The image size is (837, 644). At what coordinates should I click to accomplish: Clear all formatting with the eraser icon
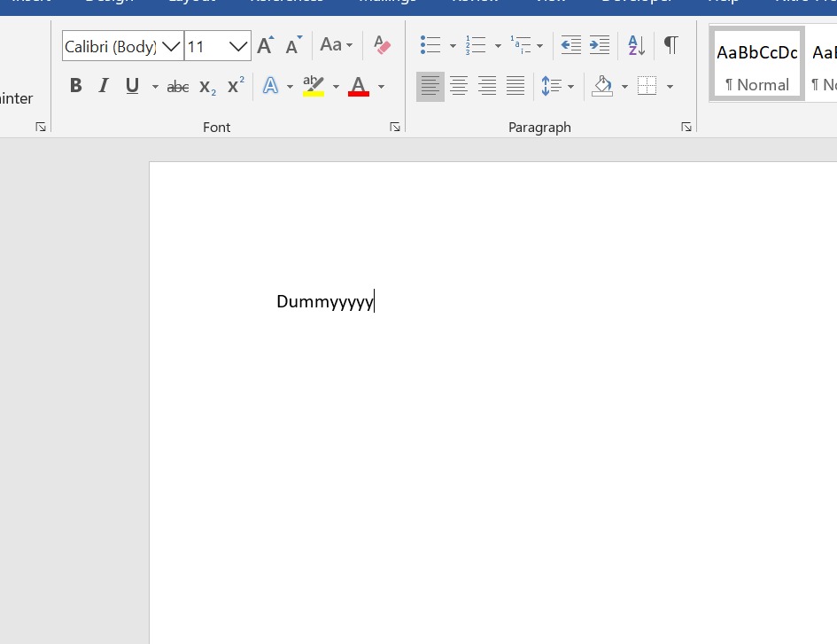(383, 45)
